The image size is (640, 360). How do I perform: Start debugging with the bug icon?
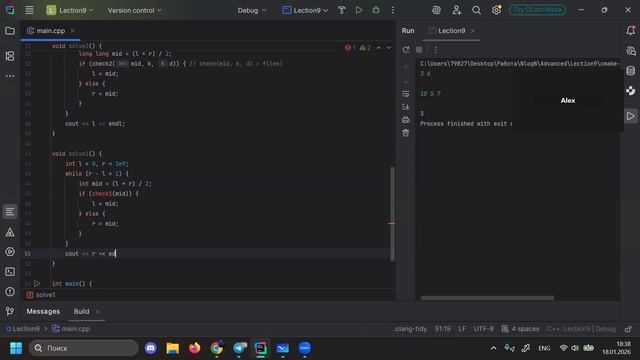tap(376, 10)
